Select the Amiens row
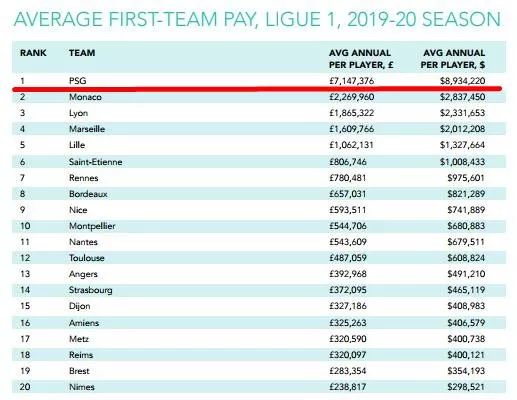 pyautogui.click(x=259, y=323)
